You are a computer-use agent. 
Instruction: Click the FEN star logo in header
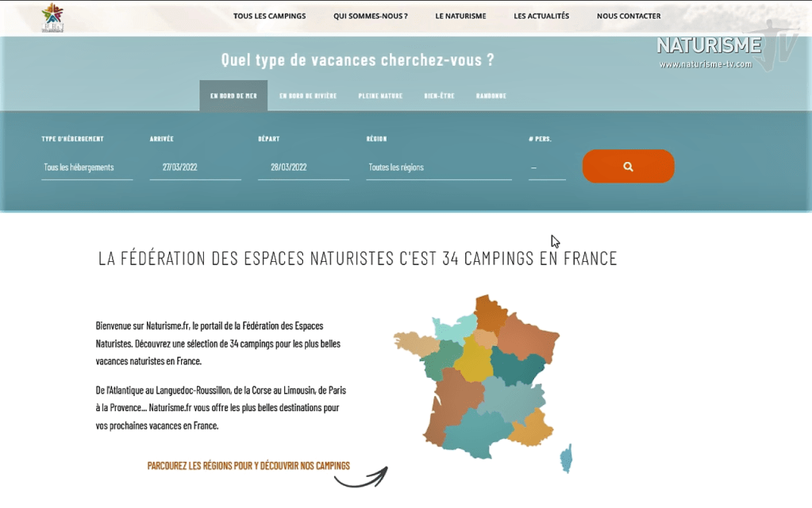tap(52, 17)
